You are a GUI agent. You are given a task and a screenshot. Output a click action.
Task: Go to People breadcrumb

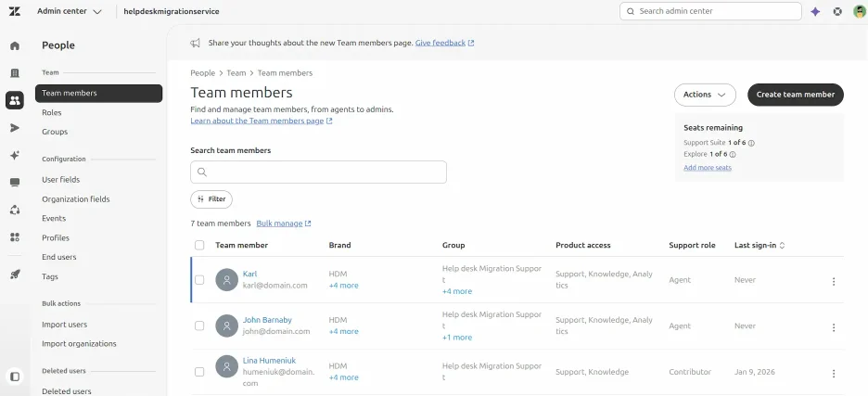pos(202,73)
